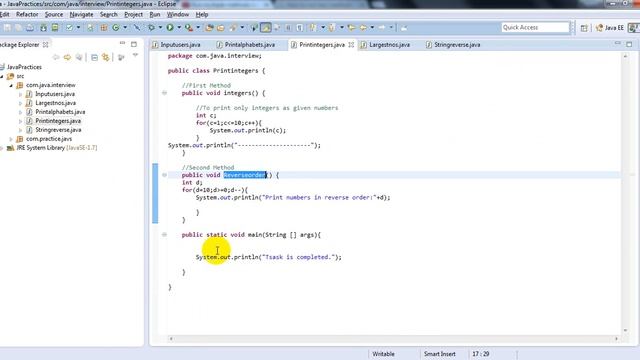Viewport: 640px width, 360px height.
Task: Click the Open Task icon in toolbar
Action: pyautogui.click(x=221, y=28)
